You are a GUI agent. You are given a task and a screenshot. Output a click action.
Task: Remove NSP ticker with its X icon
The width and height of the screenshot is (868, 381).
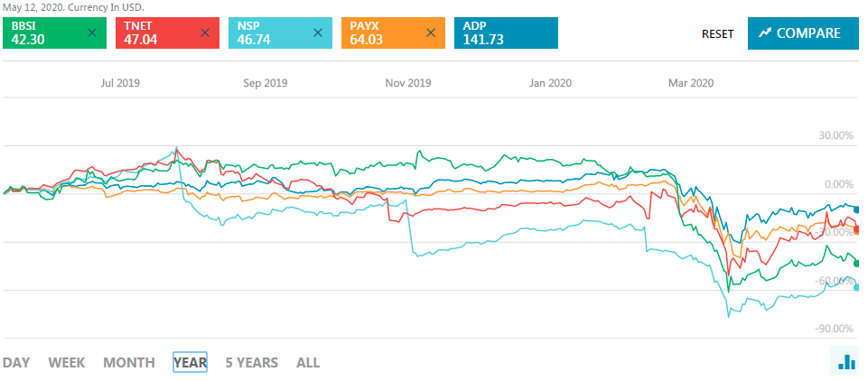(317, 33)
